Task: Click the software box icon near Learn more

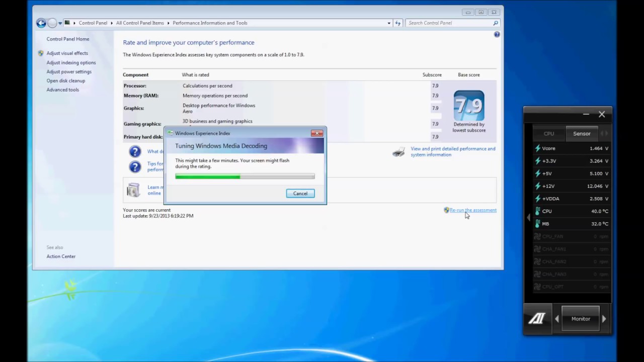Action: click(133, 190)
